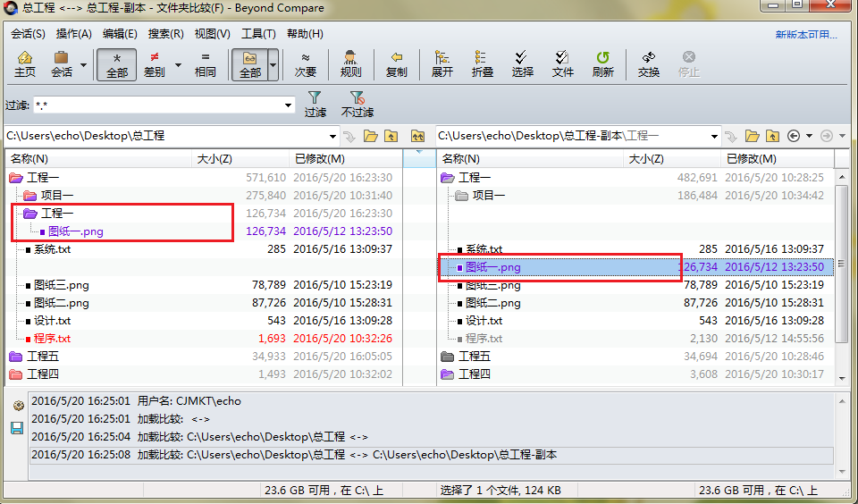Image resolution: width=858 pixels, height=504 pixels.
Task: Browse for left folder icon
Action: (x=370, y=136)
